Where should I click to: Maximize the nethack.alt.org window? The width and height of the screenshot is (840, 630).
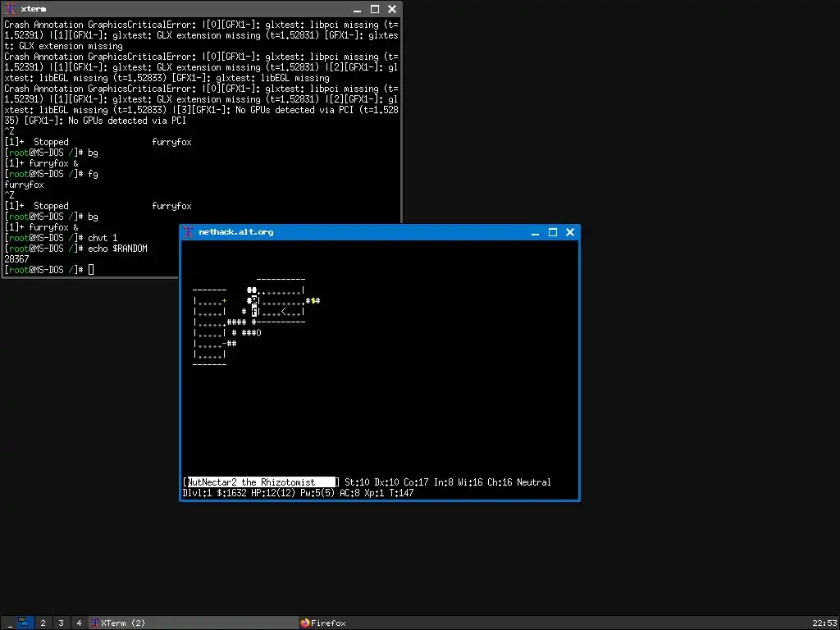552,232
